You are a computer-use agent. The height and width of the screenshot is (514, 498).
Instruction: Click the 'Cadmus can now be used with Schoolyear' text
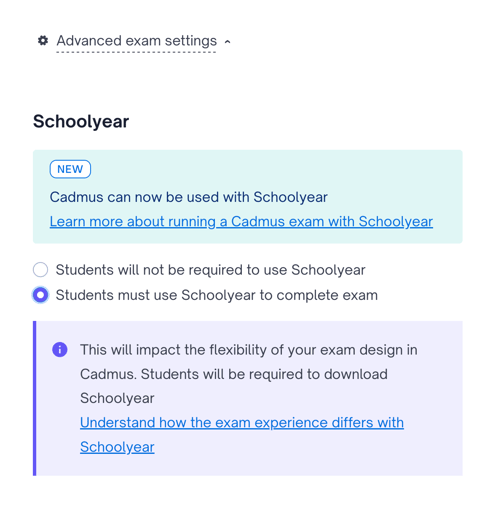pyautogui.click(x=188, y=197)
